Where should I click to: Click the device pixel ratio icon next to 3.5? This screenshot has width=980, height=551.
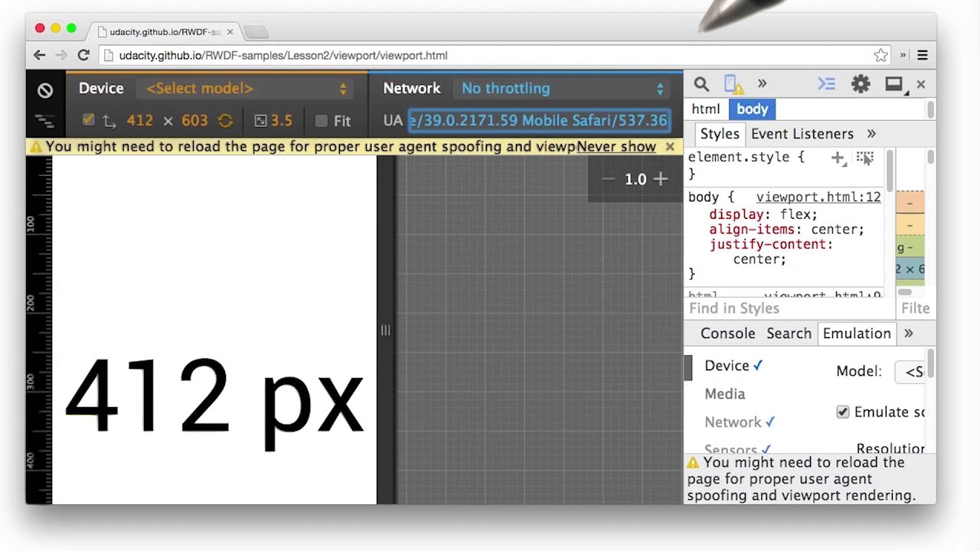(260, 121)
